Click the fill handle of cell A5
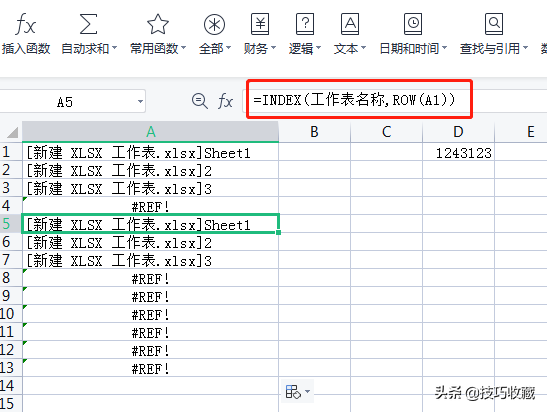Image resolution: width=547 pixels, height=412 pixels. pos(278,232)
